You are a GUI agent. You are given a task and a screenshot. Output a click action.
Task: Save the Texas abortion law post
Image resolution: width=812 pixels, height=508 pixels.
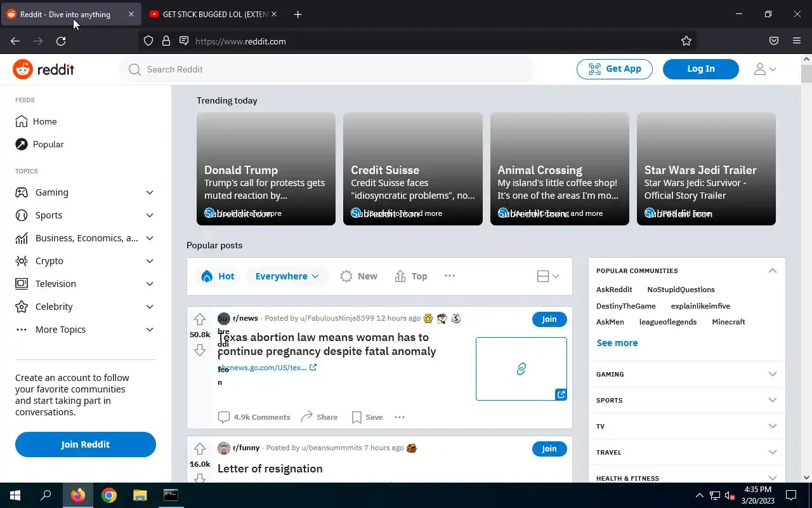367,417
